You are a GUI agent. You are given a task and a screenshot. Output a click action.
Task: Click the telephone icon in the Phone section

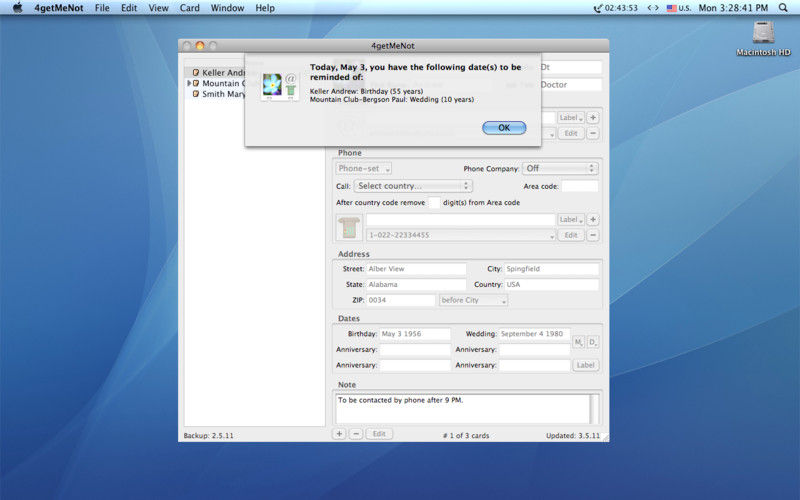tap(349, 228)
